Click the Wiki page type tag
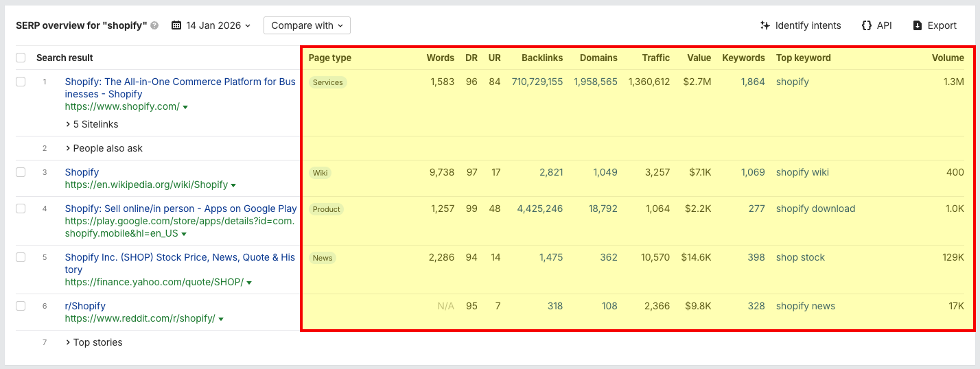The width and height of the screenshot is (980, 369). [x=320, y=173]
